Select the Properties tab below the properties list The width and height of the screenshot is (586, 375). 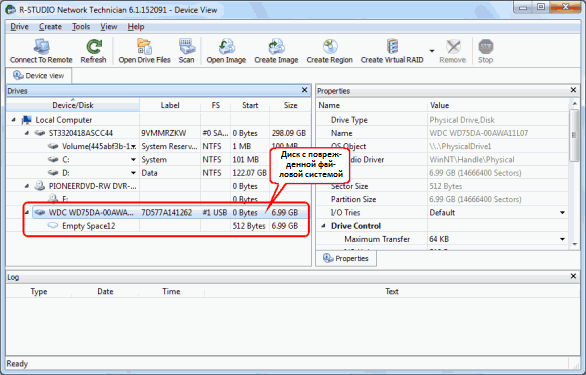click(x=346, y=258)
